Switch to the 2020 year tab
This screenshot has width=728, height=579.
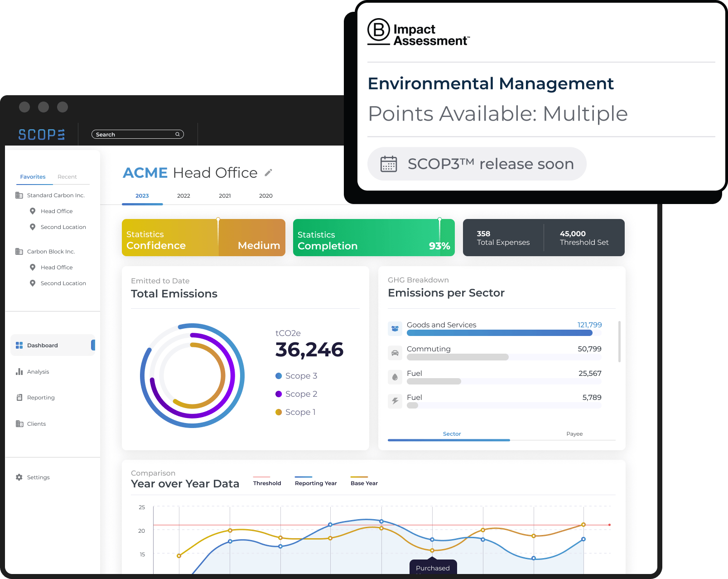[x=266, y=196]
